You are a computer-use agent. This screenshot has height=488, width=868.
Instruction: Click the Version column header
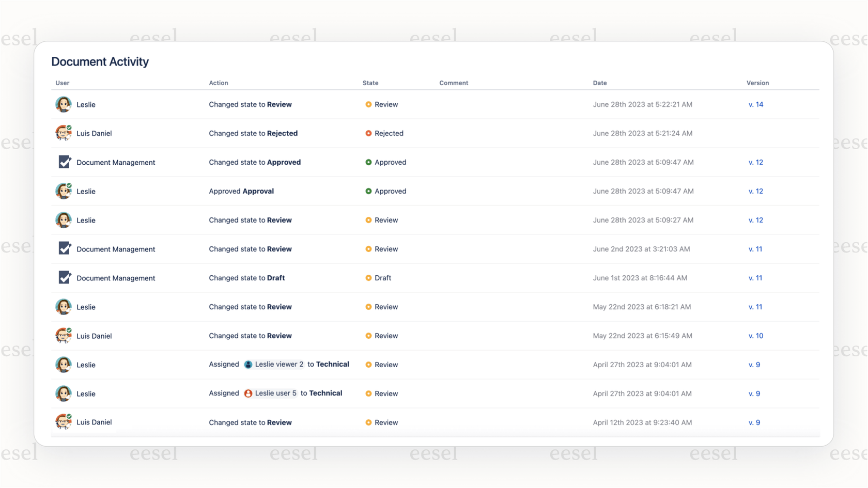coord(757,83)
